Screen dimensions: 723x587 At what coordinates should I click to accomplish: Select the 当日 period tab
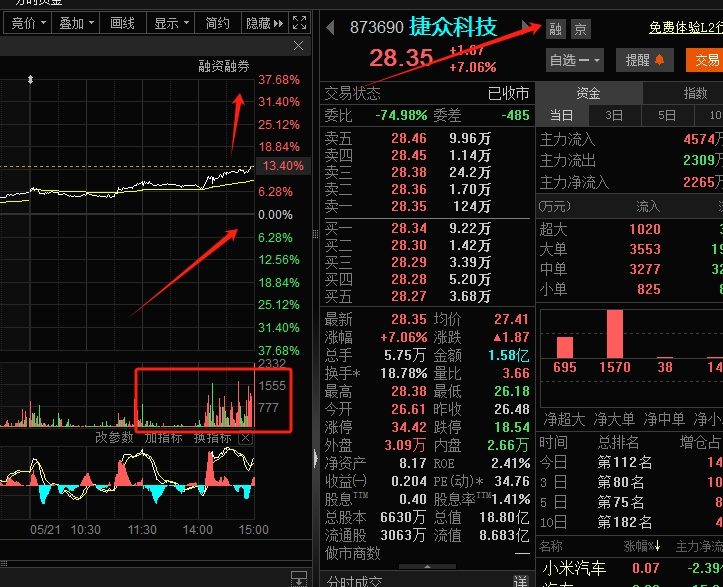click(562, 115)
